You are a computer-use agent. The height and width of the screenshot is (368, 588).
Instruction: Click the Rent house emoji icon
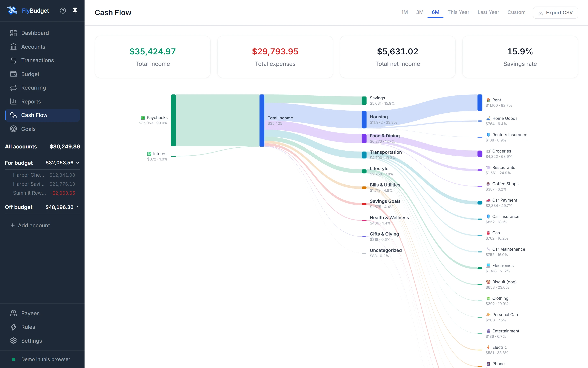tap(488, 100)
